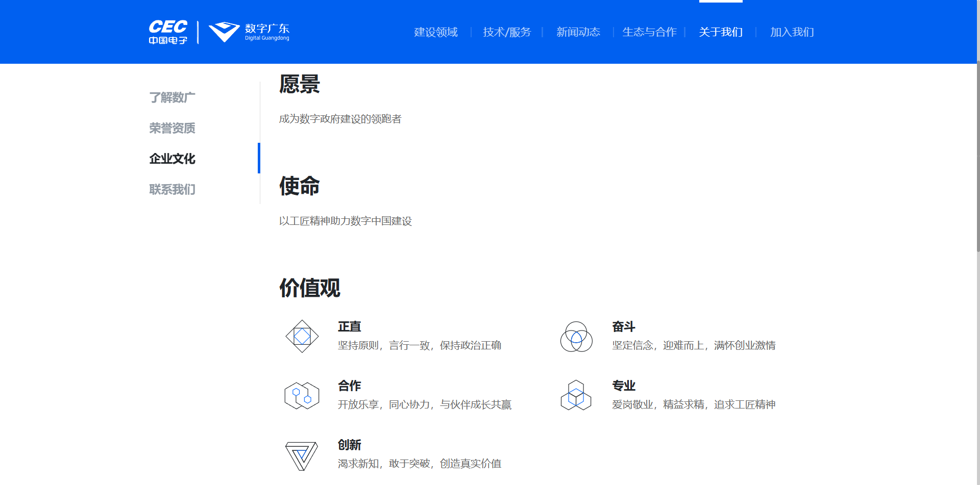Go to 荣誉资质 in the sidebar
The image size is (980, 485).
(172, 128)
